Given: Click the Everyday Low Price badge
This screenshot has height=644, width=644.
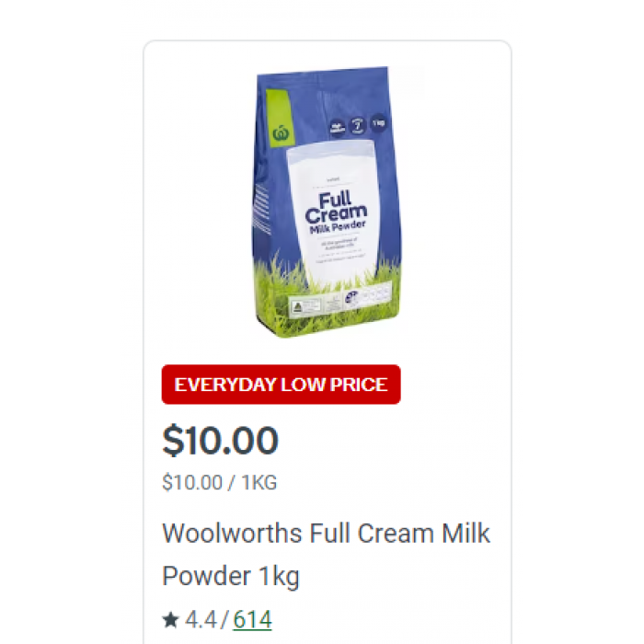Looking at the screenshot, I should [x=281, y=385].
